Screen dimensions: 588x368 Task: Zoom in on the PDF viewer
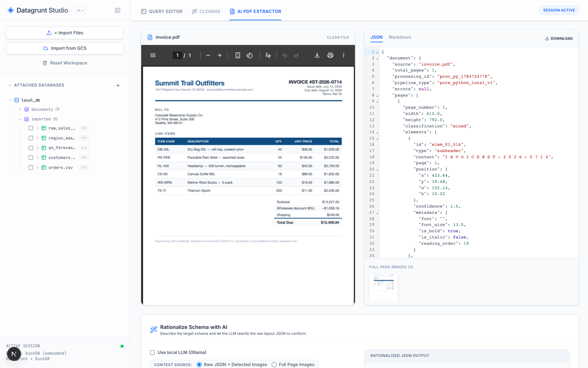220,55
